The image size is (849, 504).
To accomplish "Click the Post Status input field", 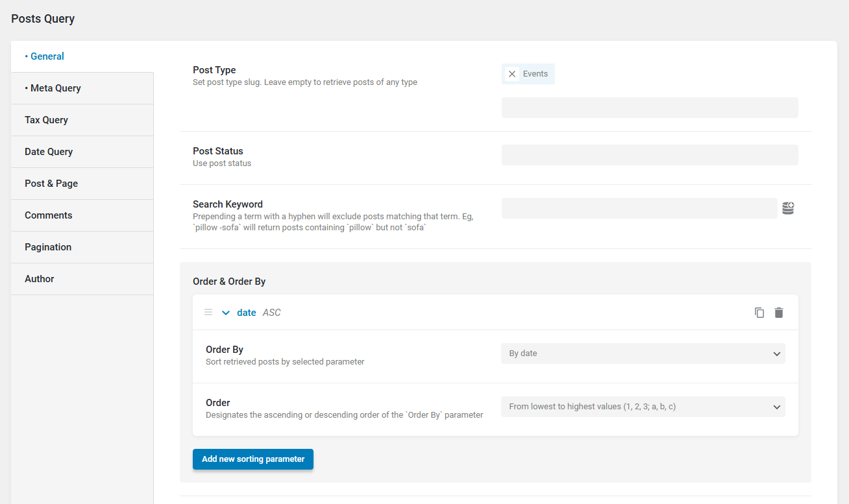I will [649, 155].
